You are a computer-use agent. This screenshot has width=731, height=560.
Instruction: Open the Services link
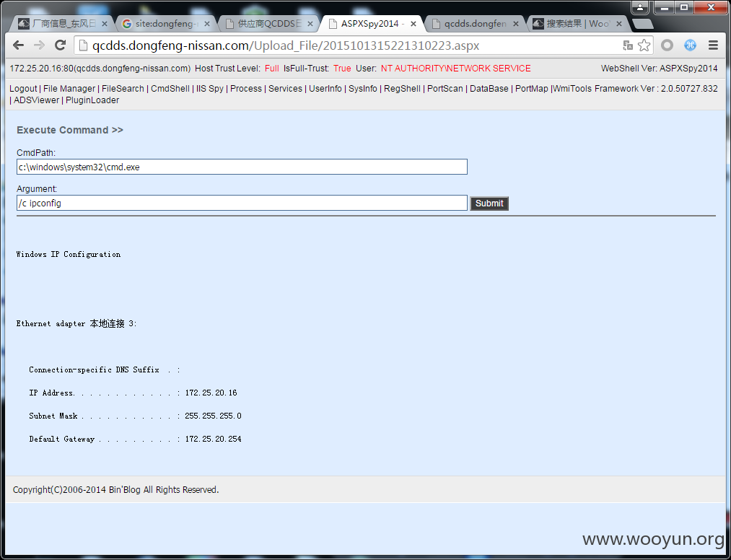tap(285, 89)
